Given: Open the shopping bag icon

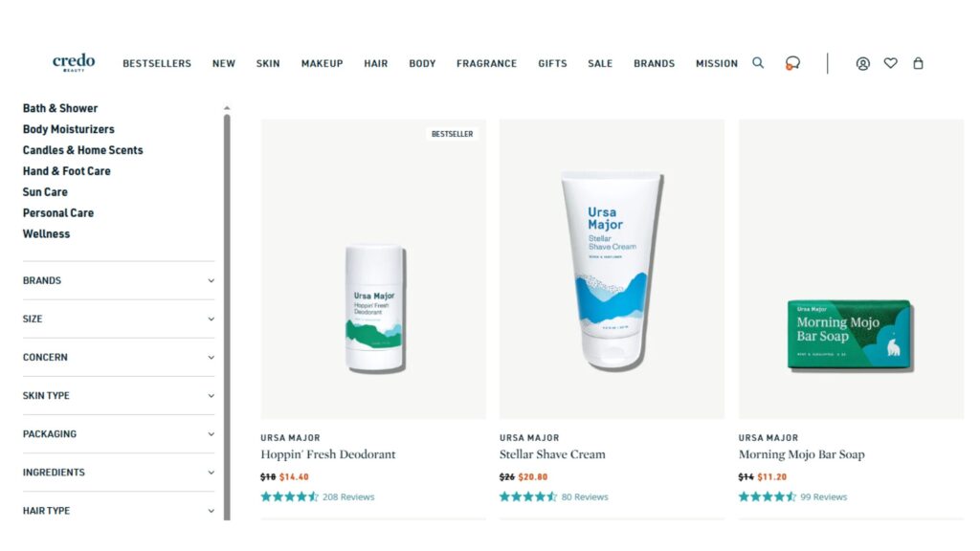Looking at the screenshot, I should 918,62.
